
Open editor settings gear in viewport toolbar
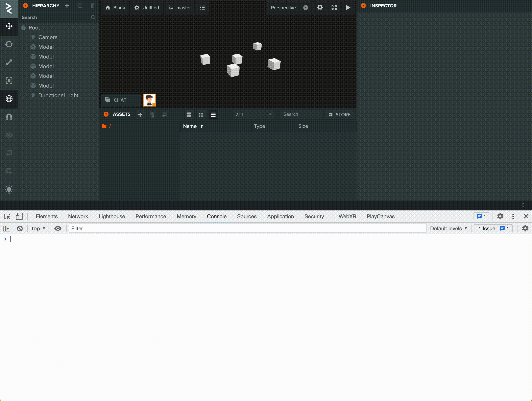pyautogui.click(x=320, y=8)
